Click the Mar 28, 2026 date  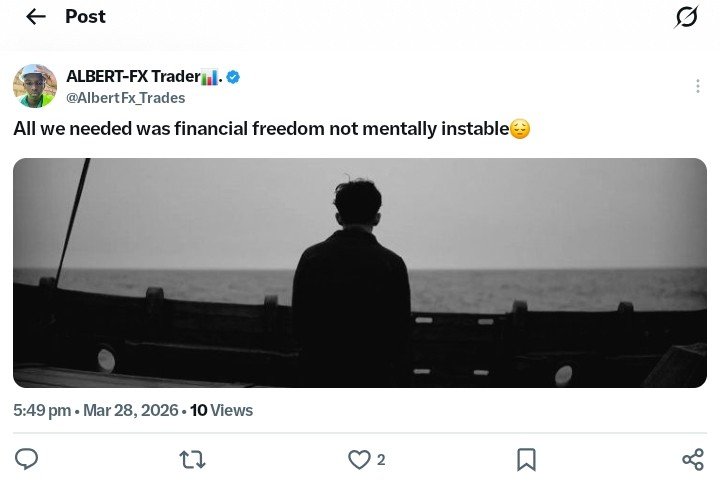coord(131,410)
